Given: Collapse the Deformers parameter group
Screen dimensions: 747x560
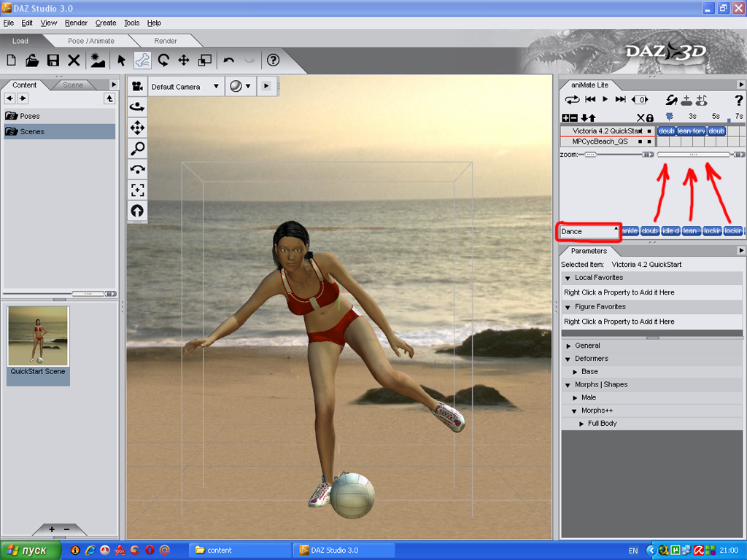Looking at the screenshot, I should coord(568,359).
